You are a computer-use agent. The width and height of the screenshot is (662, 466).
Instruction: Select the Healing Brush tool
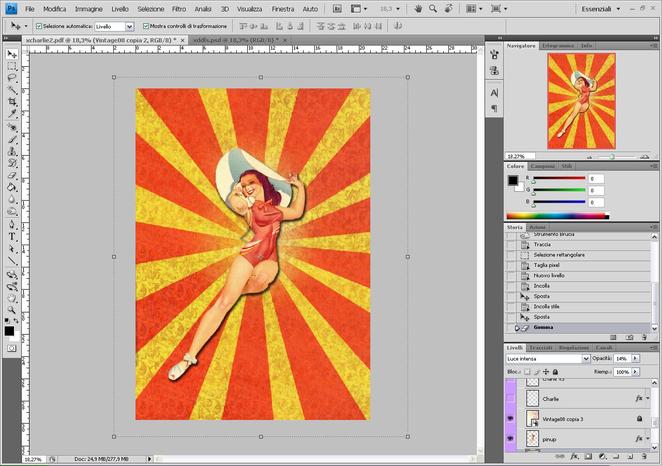(x=12, y=127)
